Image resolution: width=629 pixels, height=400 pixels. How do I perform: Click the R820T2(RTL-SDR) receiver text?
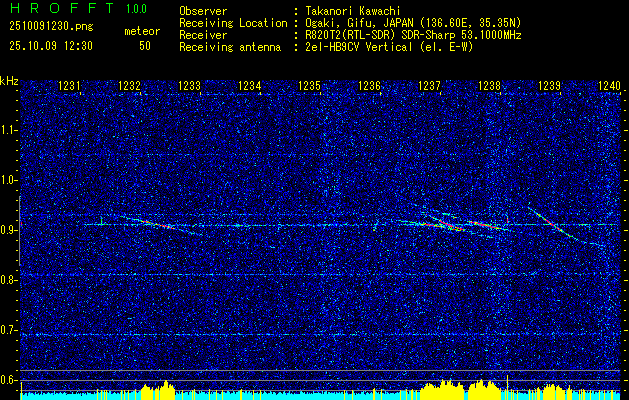413,35
